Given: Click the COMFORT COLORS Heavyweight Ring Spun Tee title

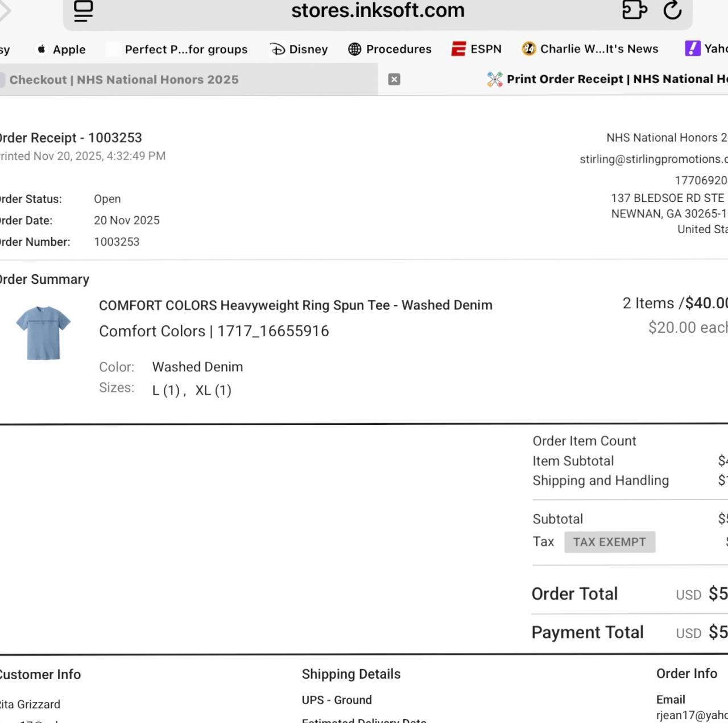Looking at the screenshot, I should [296, 305].
